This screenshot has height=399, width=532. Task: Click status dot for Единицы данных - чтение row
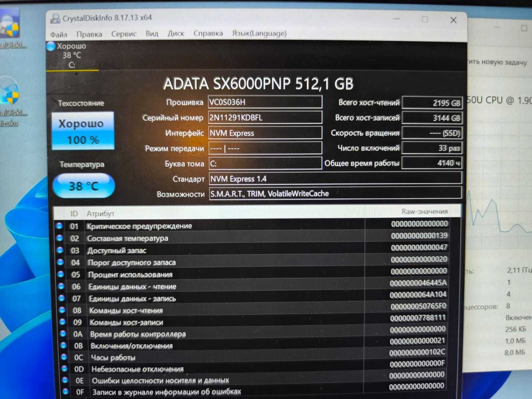[x=61, y=286]
